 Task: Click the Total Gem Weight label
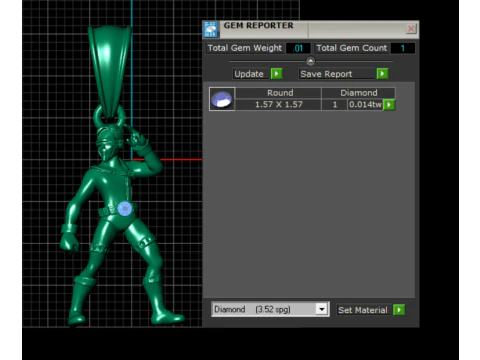coord(245,48)
